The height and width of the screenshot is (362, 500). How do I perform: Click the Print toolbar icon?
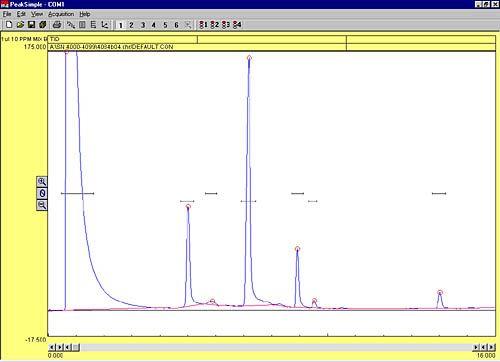[57, 25]
